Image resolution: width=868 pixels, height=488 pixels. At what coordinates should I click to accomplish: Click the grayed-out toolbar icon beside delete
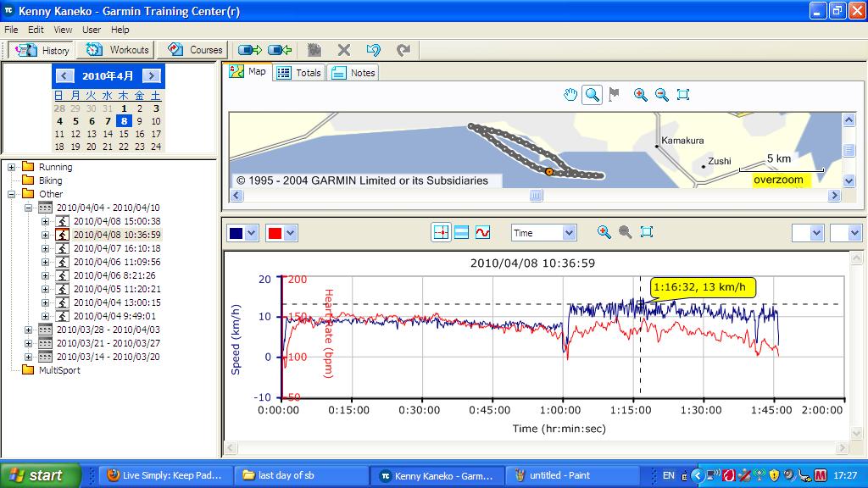pyautogui.click(x=314, y=50)
